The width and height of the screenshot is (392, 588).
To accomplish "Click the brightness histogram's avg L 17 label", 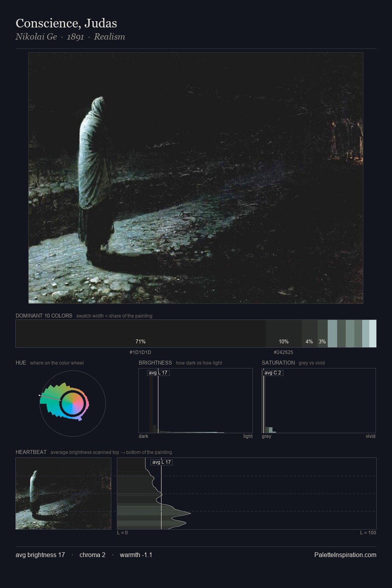I will pos(158,373).
